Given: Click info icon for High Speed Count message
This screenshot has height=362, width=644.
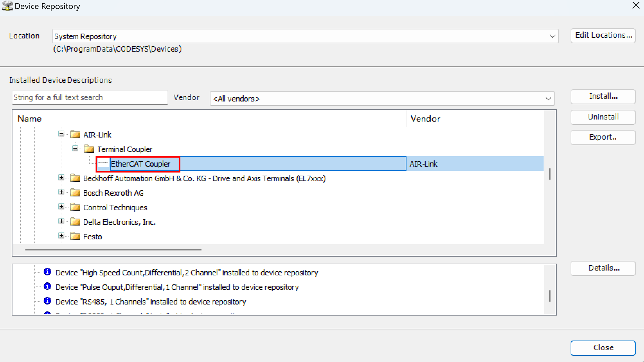Looking at the screenshot, I should tap(47, 272).
